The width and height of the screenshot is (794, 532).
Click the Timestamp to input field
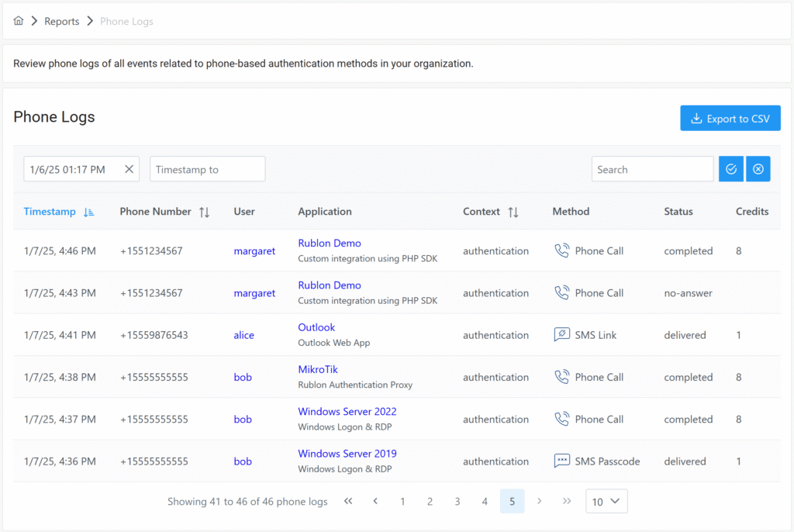pos(207,169)
